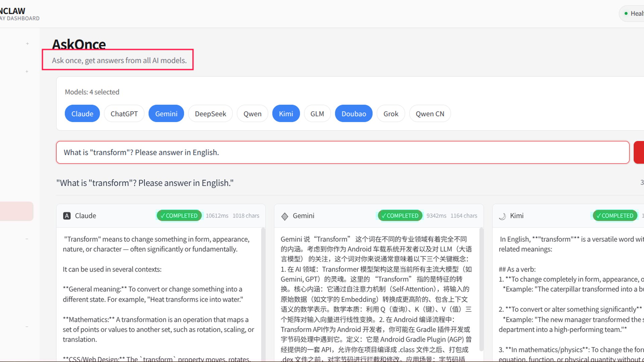Enable the ChatGPT model chip
This screenshot has height=362, width=644.
[x=124, y=114]
